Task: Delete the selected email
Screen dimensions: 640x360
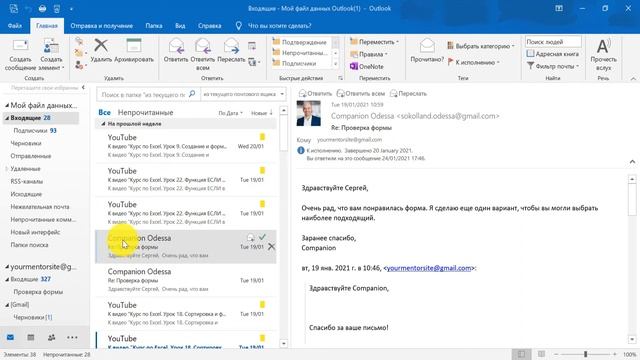Action: [101, 51]
